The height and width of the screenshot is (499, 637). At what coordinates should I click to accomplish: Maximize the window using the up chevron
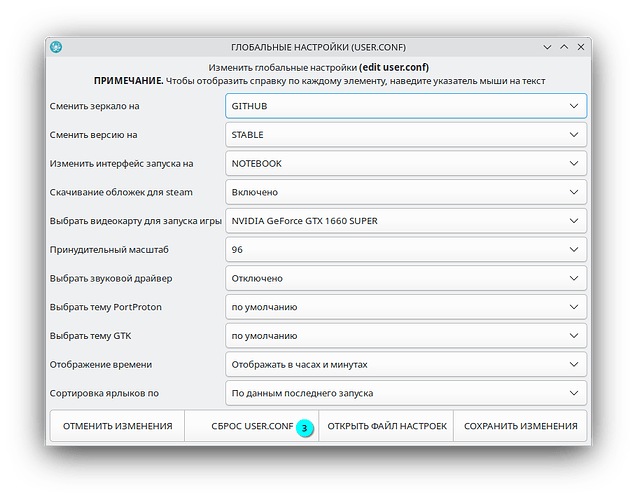pos(564,47)
